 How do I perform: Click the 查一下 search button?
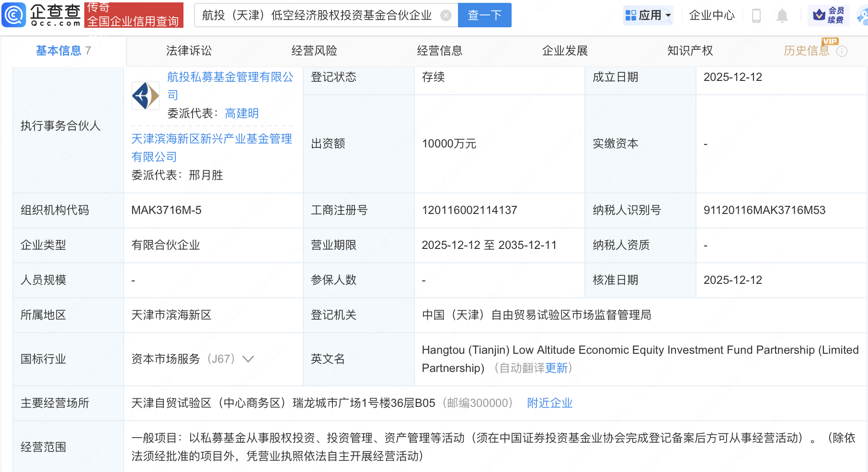tap(484, 15)
